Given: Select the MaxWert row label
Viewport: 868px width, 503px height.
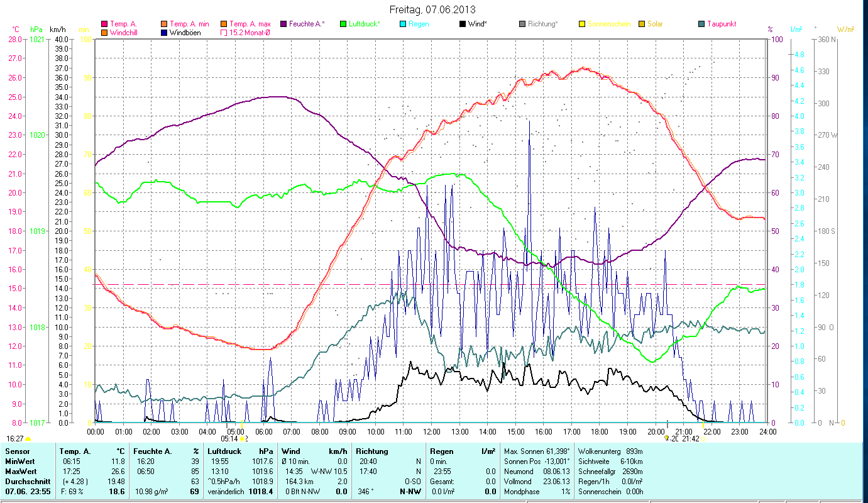Looking at the screenshot, I should [21, 471].
